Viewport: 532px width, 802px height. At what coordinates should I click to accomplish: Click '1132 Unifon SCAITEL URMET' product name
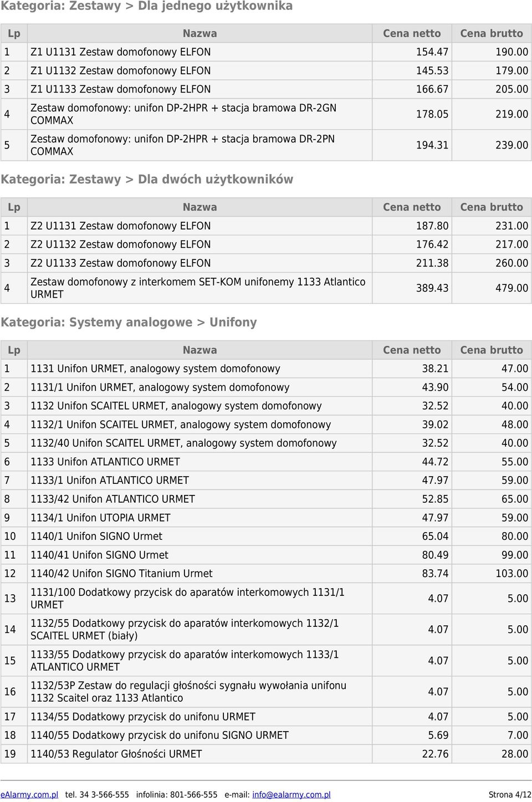click(x=176, y=406)
